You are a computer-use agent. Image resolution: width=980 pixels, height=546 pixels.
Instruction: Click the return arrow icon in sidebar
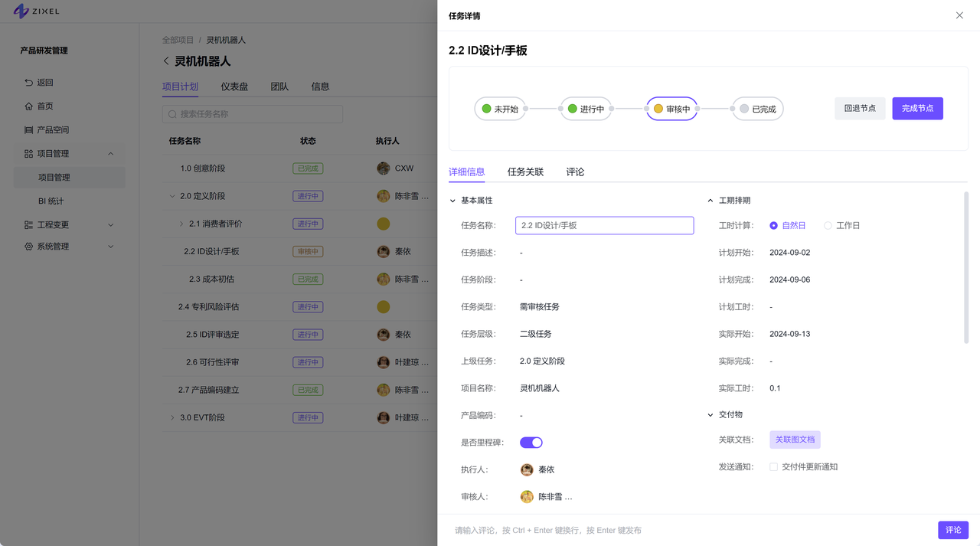coord(28,82)
